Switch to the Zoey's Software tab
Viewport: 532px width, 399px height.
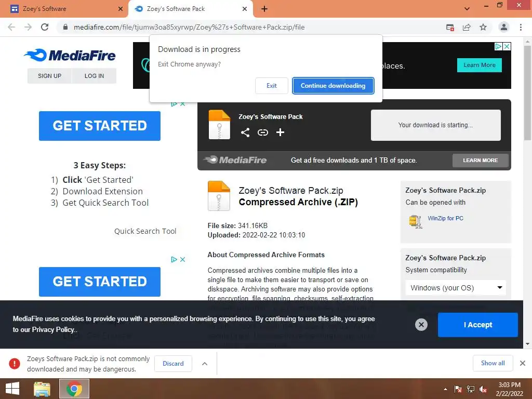(x=64, y=9)
